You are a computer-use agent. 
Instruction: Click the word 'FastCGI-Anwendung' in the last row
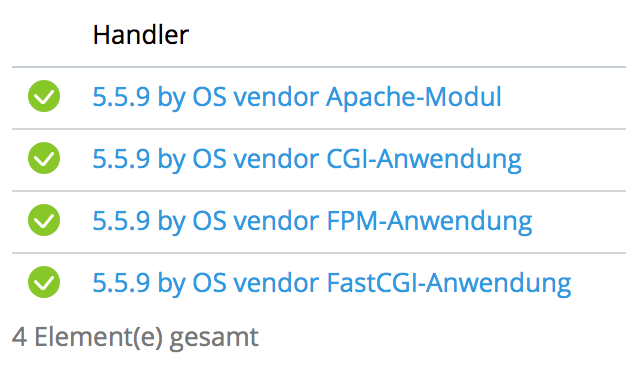tap(449, 283)
